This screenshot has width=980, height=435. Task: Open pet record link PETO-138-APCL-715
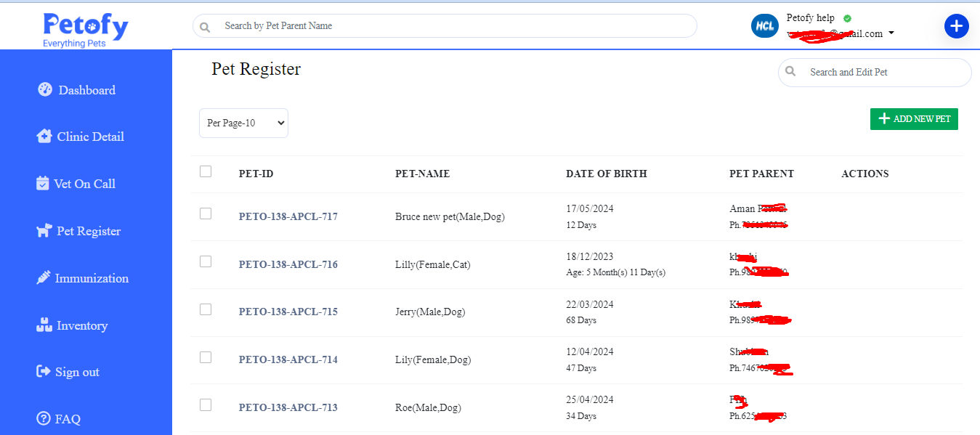(x=288, y=312)
